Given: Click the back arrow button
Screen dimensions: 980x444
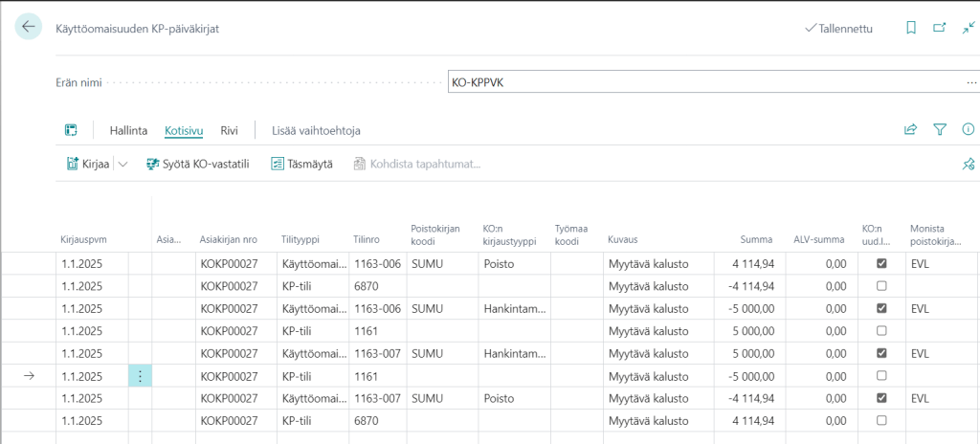Looking at the screenshot, I should [28, 28].
